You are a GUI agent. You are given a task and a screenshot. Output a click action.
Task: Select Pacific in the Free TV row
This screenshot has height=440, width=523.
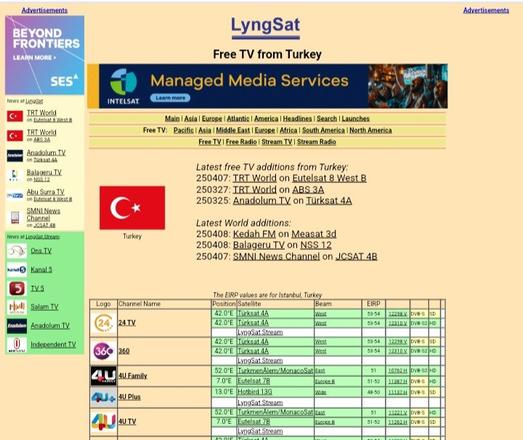183,130
